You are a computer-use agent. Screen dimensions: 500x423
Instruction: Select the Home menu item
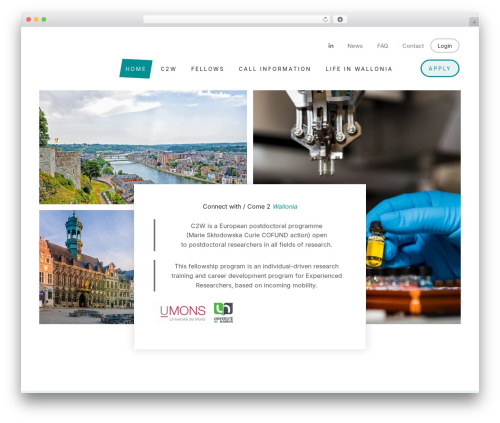coord(136,69)
